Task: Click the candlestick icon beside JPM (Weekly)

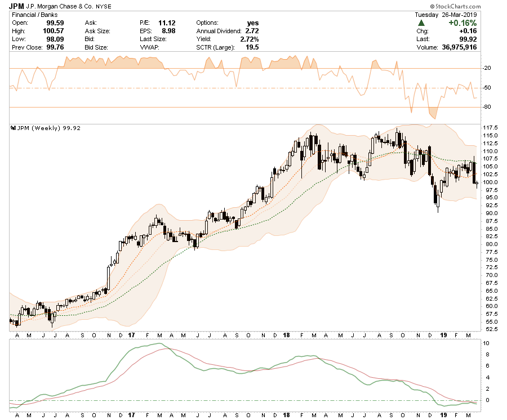Action: [14, 128]
